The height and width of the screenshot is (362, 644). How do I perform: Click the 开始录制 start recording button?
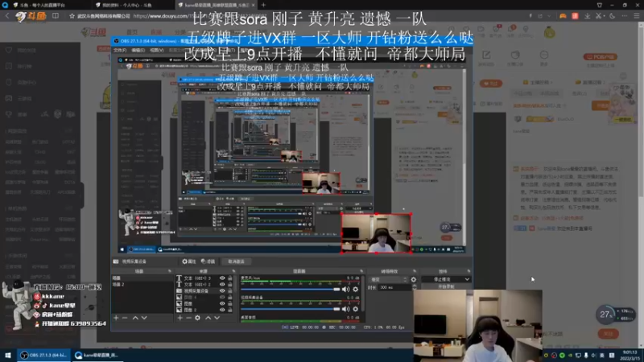[446, 287]
